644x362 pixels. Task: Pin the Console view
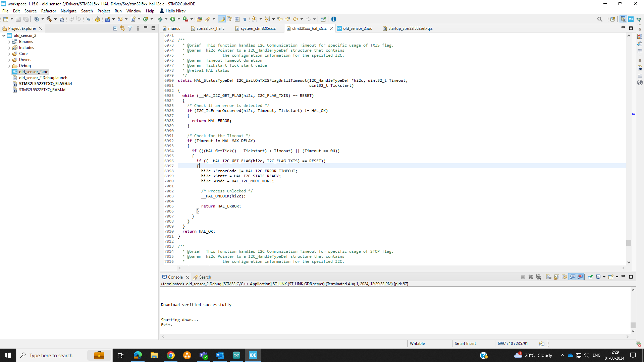coord(590,277)
